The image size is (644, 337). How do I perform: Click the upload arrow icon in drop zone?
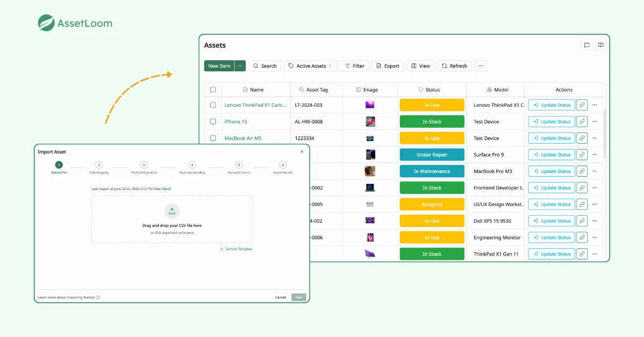tap(172, 210)
